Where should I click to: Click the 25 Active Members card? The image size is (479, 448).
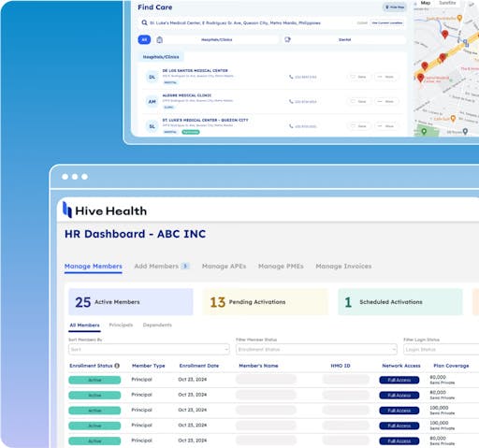point(131,302)
